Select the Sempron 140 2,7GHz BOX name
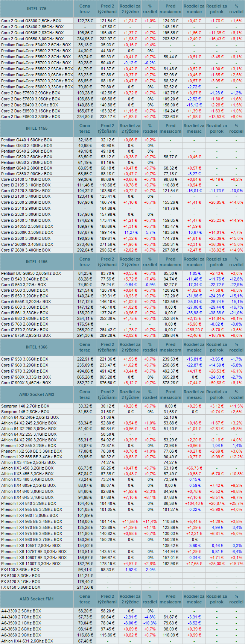 point(25,406)
